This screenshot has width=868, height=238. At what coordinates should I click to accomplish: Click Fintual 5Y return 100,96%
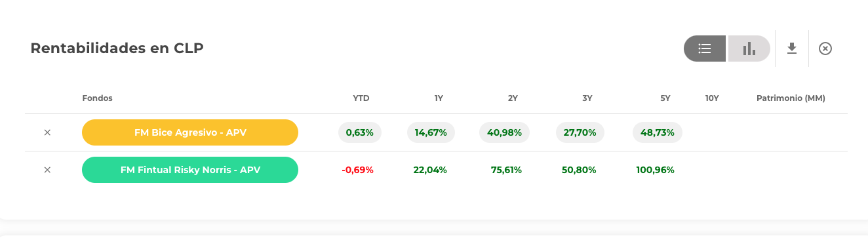pyautogui.click(x=655, y=170)
